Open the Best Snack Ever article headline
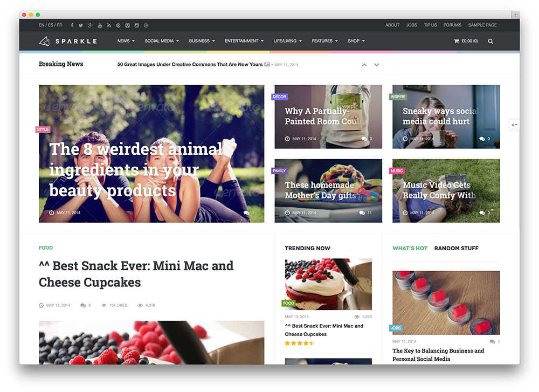The image size is (539, 392). click(136, 274)
